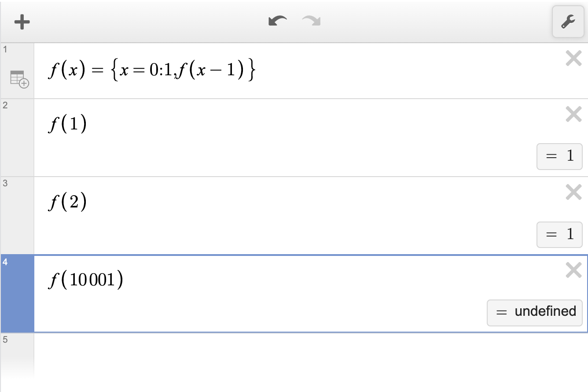This screenshot has width=588, height=392.
Task: Delete the f(10001) expression
Action: (x=573, y=270)
